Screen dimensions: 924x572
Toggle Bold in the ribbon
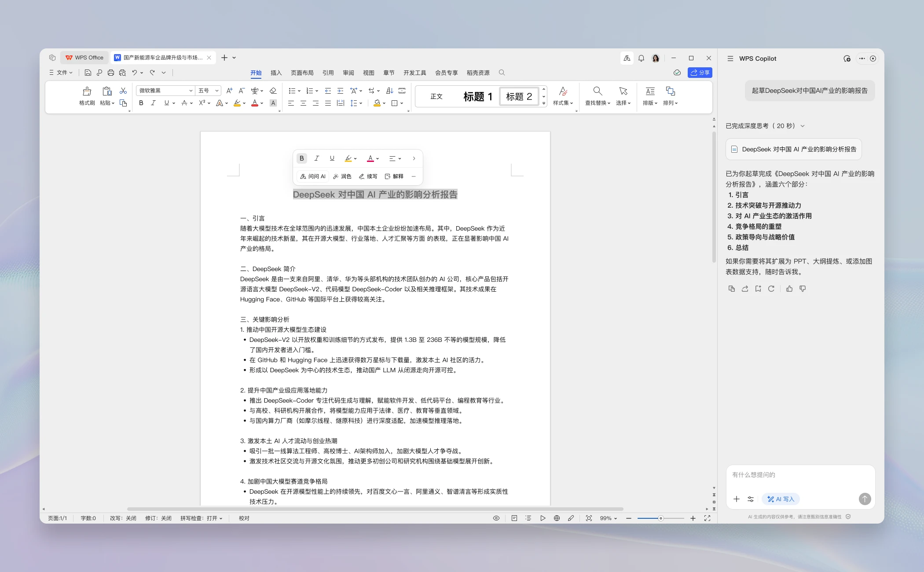(x=141, y=103)
